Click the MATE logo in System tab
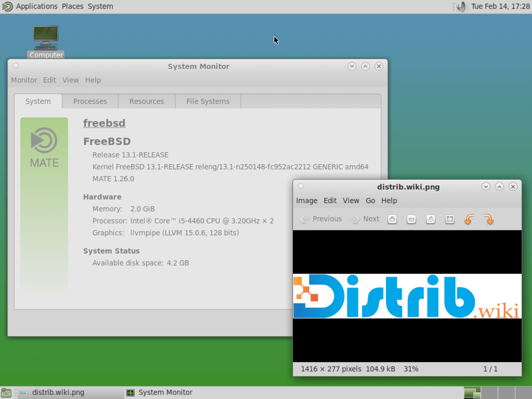Viewport: 532px width, 399px height. 44,147
